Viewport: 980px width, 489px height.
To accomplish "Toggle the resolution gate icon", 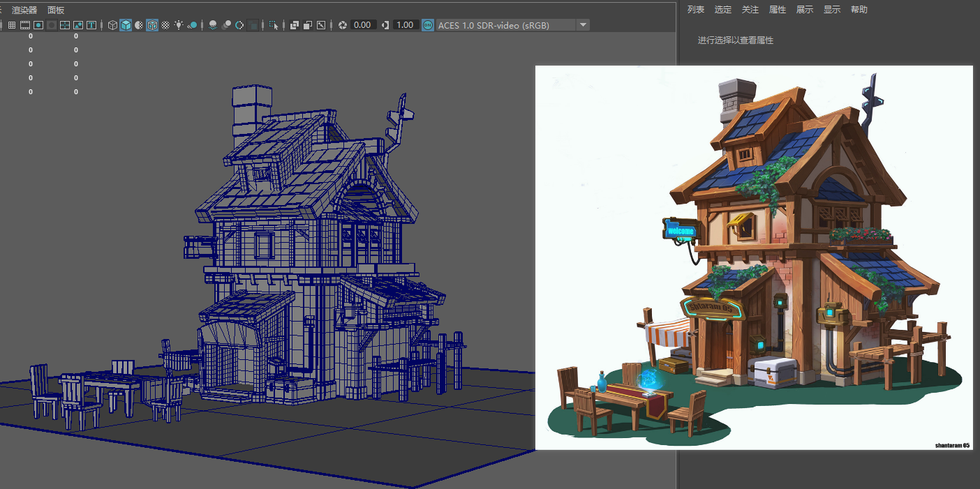I will coord(38,25).
